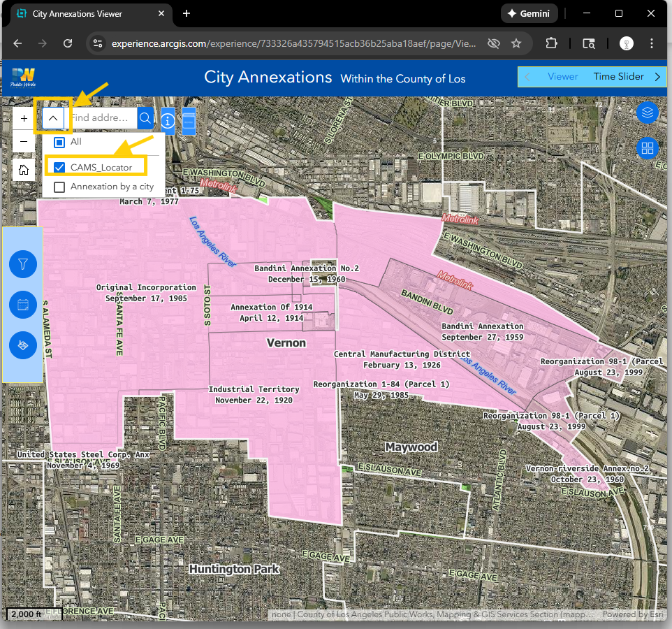Open the funnel filter widget
The image size is (672, 629).
tap(23, 264)
